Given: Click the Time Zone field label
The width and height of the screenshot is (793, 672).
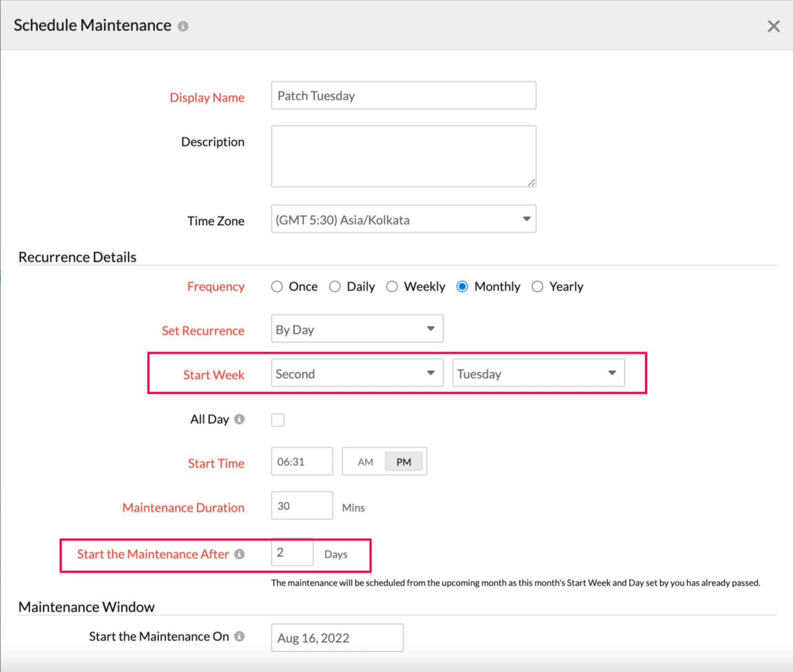Looking at the screenshot, I should click(216, 221).
